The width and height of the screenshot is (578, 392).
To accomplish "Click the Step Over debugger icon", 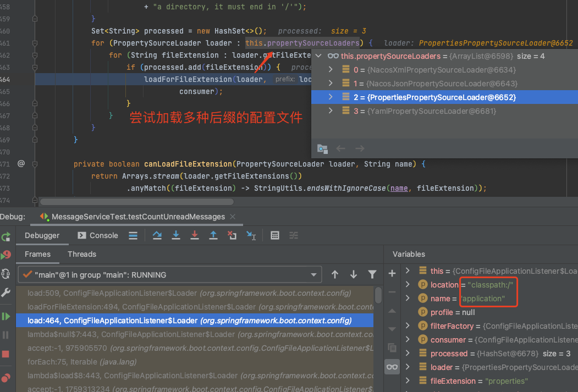I will pyautogui.click(x=157, y=235).
